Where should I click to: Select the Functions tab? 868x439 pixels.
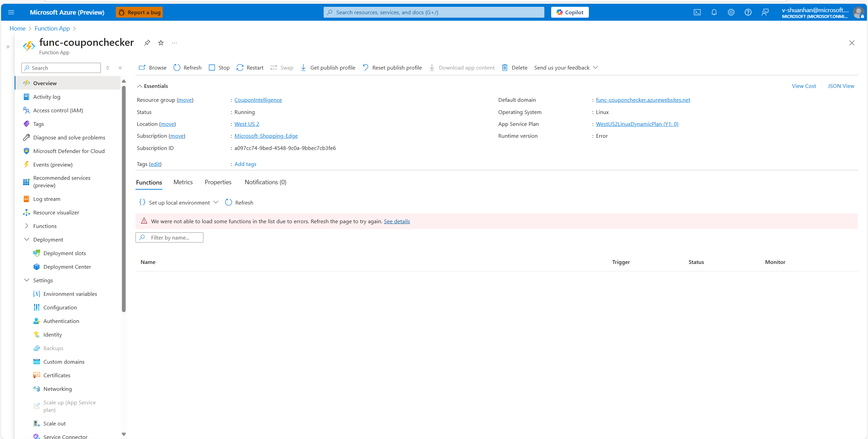tap(149, 183)
